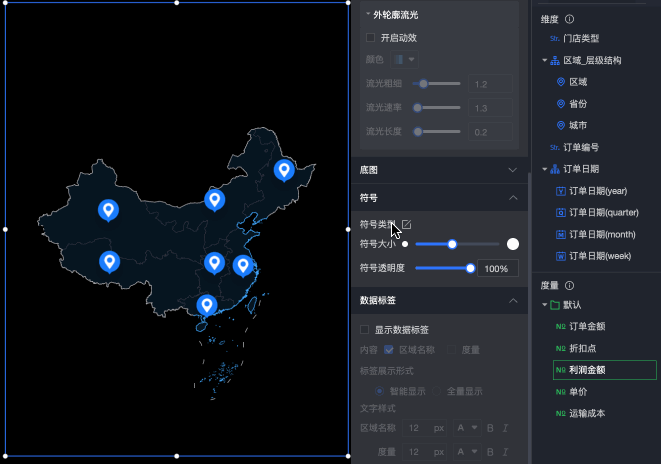Click map pin marker over Guangdong
Viewport: 661px width, 464px height.
click(x=207, y=306)
